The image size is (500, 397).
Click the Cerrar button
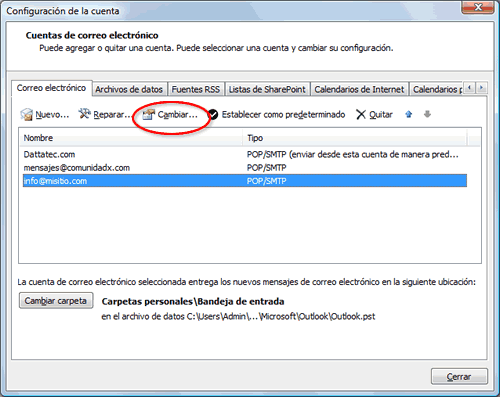(459, 377)
